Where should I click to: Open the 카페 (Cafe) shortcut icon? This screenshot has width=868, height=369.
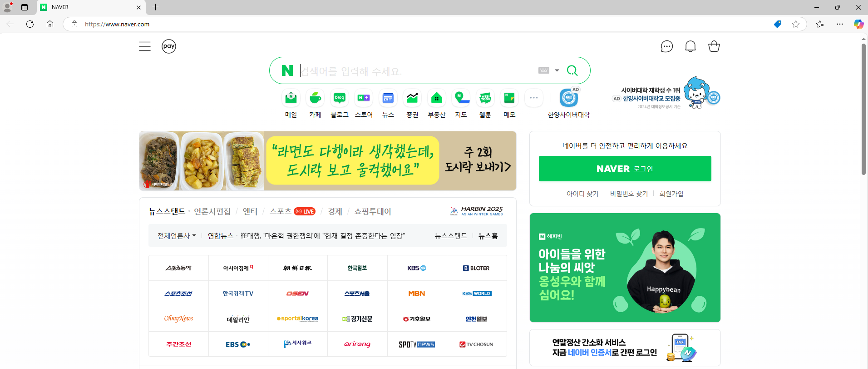[315, 98]
